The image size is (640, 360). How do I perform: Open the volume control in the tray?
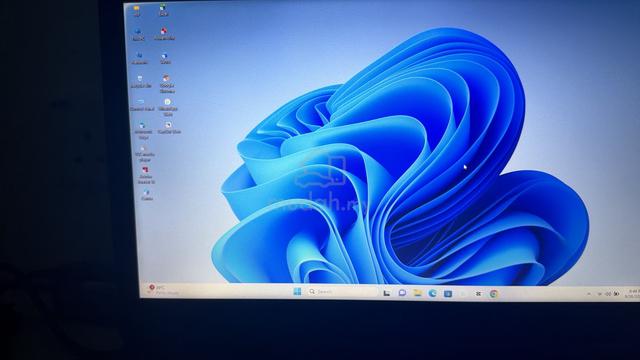608,294
